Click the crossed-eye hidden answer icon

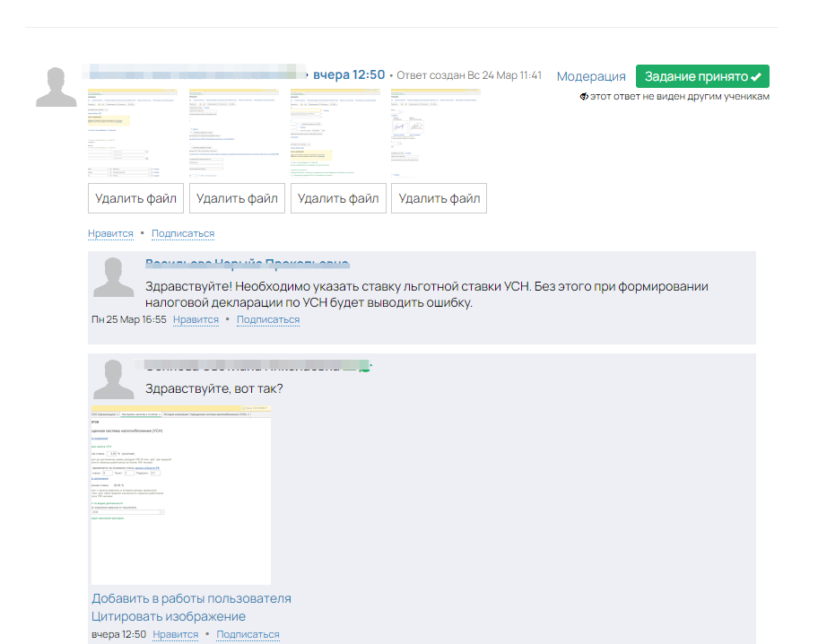click(584, 97)
